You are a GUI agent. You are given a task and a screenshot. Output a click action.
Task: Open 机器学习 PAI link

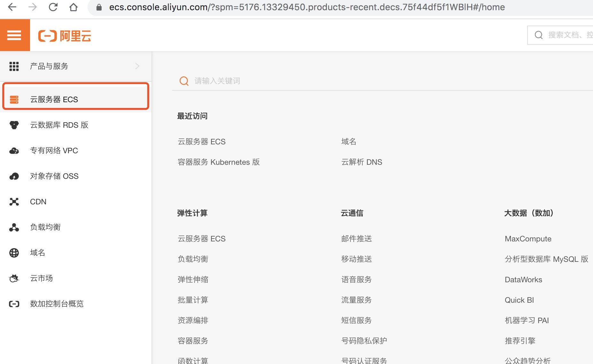tap(527, 321)
